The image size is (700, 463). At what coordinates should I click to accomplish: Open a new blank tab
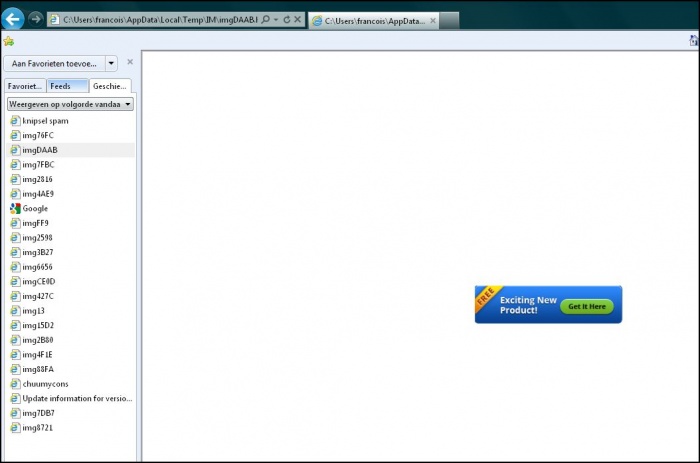[x=449, y=21]
